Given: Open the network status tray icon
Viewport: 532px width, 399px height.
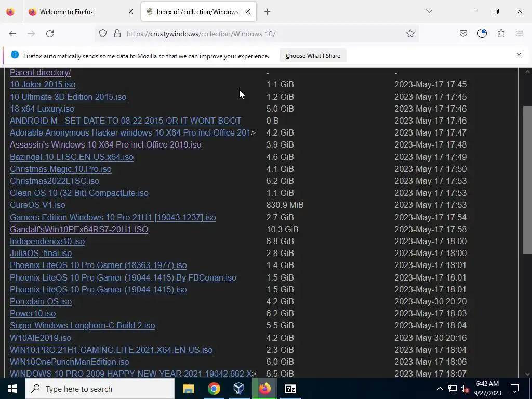Looking at the screenshot, I should pyautogui.click(x=453, y=389).
